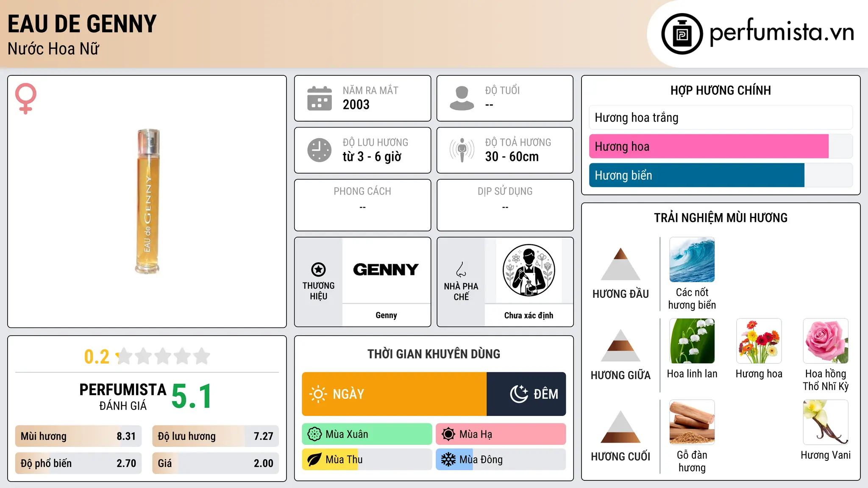Click the Thời gian khuyên dùng heading

point(434,354)
